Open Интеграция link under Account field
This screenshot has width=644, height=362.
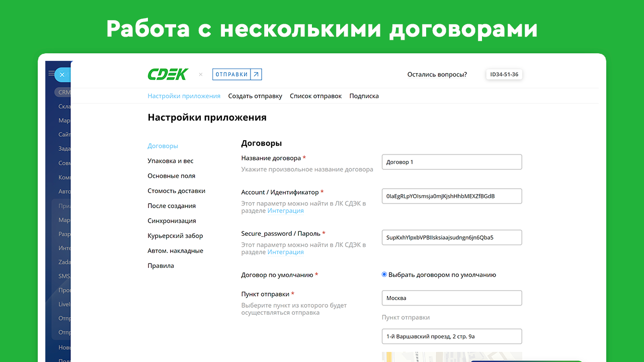point(285,211)
